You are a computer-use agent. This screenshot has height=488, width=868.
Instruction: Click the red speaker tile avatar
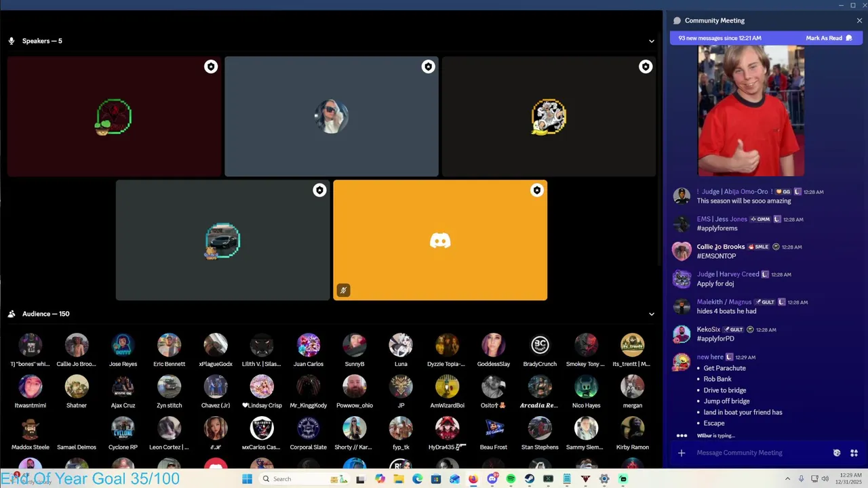[x=113, y=117]
